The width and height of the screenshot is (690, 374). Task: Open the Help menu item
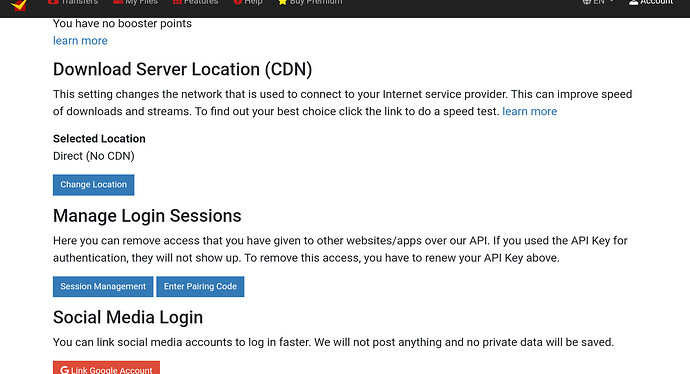(x=248, y=2)
